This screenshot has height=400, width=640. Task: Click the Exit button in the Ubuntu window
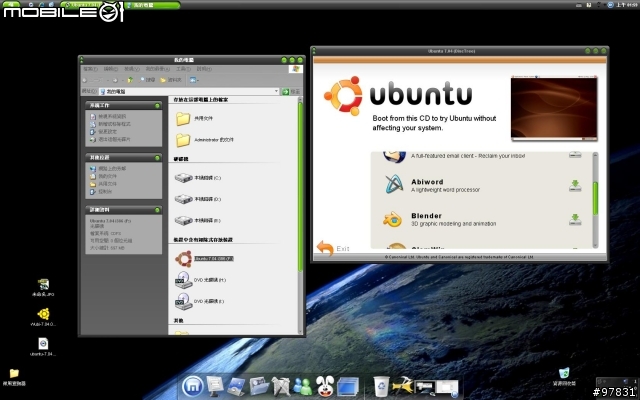pos(333,248)
